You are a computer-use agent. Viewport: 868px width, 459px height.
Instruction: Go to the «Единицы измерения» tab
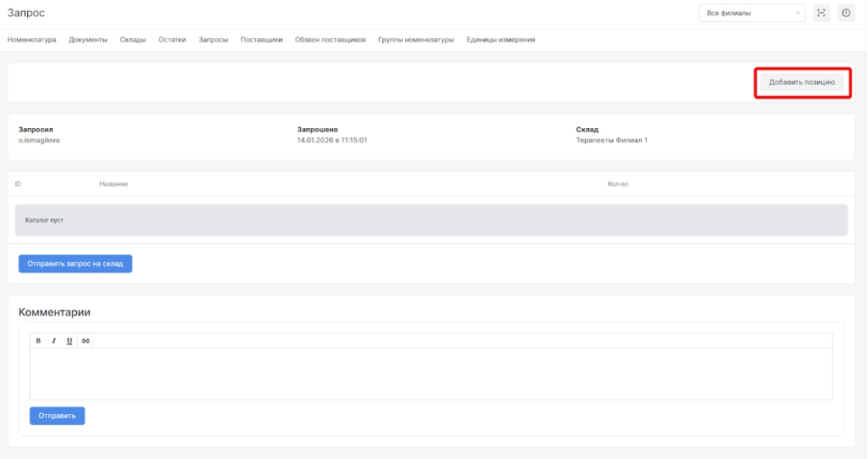click(x=500, y=40)
